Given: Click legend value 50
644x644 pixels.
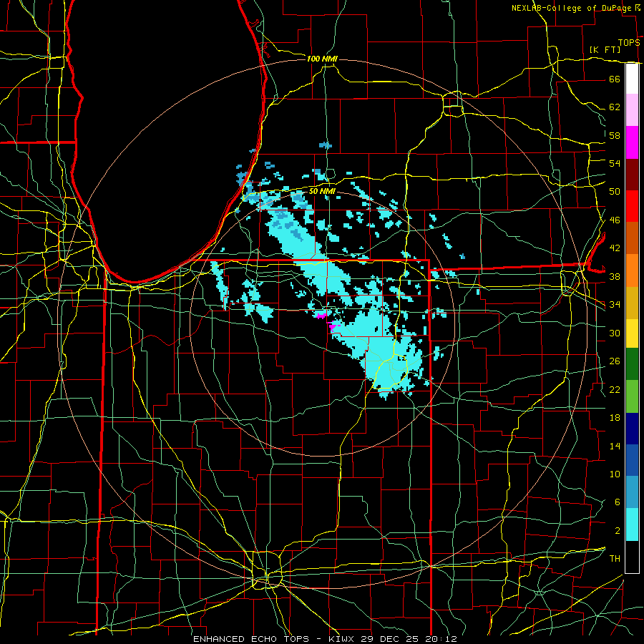Looking at the screenshot, I should pyautogui.click(x=615, y=191).
